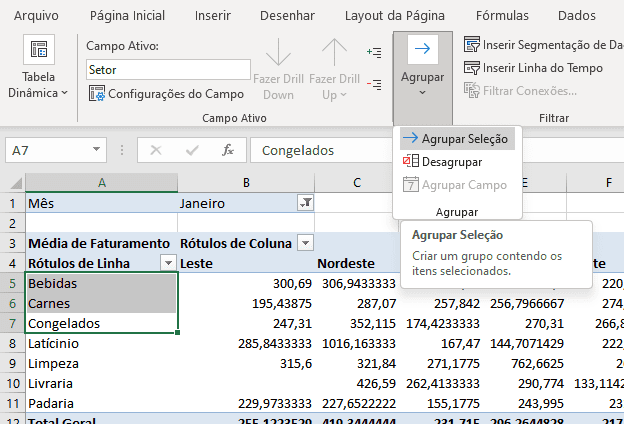Click the Livraria cell
The height and width of the screenshot is (424, 624).
coord(101,383)
